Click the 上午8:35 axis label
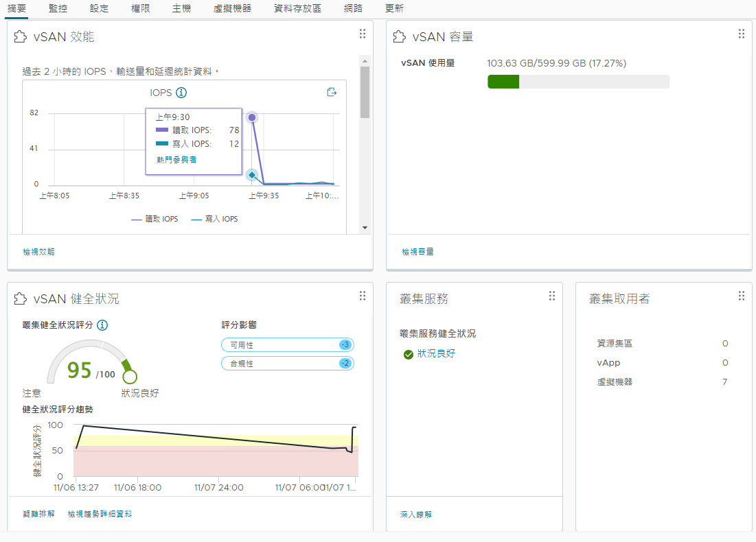Screen dimensions: 756x542 (124, 196)
